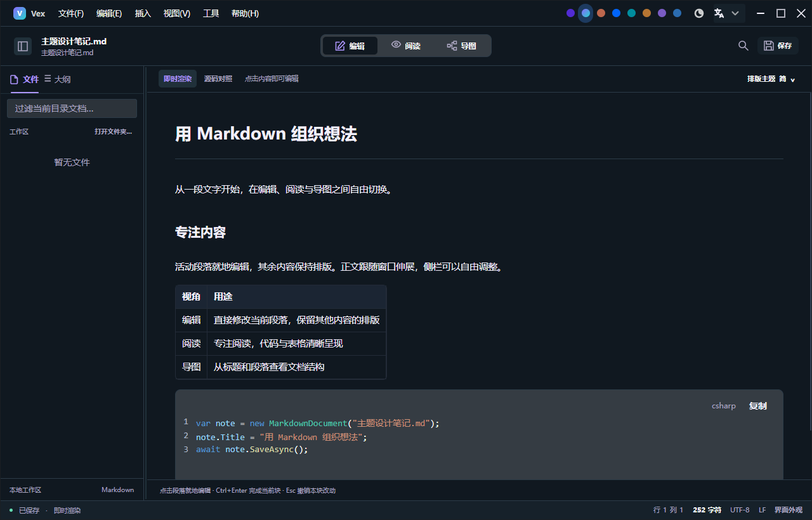Open the 文件(F) menu

point(71,13)
